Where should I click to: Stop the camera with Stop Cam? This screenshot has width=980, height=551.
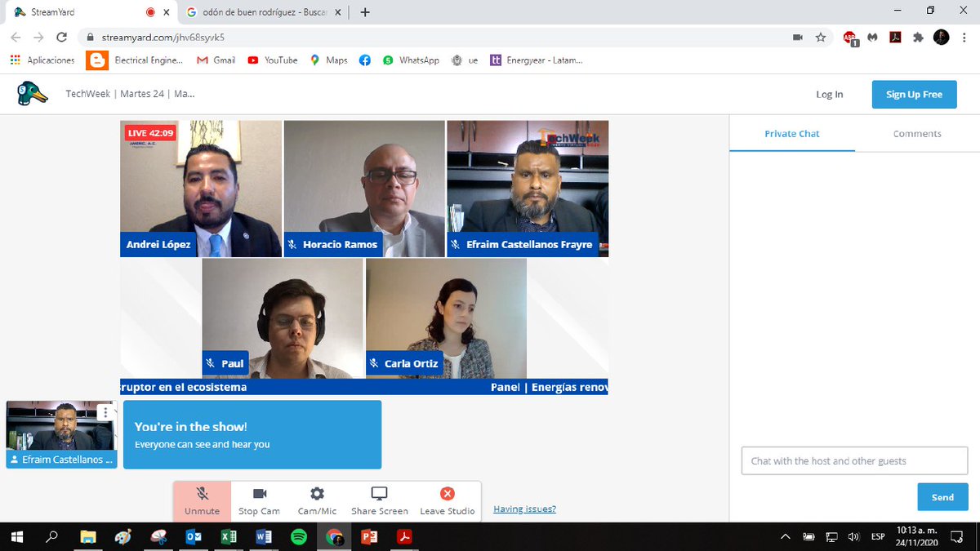259,501
